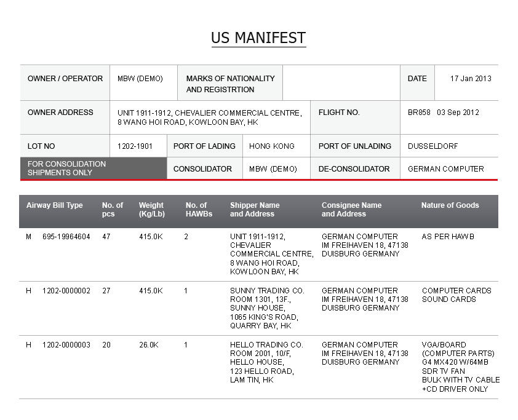Select the flight number BR858 field
The height and width of the screenshot is (420, 518).
pos(444,113)
